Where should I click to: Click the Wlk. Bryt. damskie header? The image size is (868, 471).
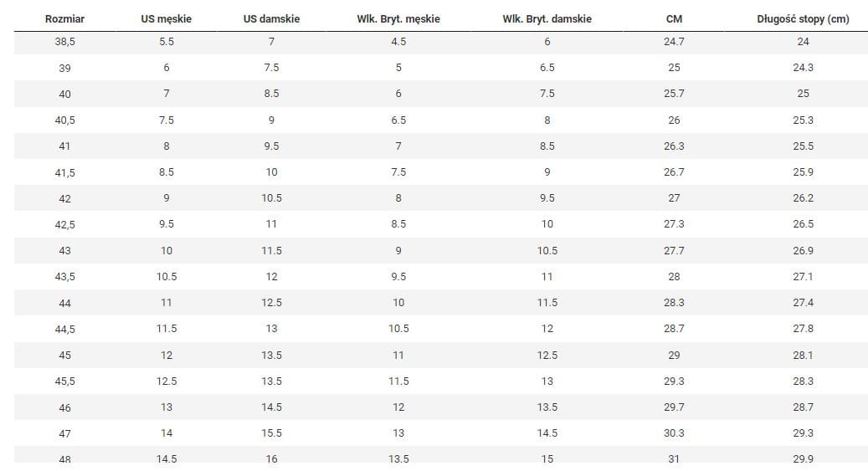(547, 18)
